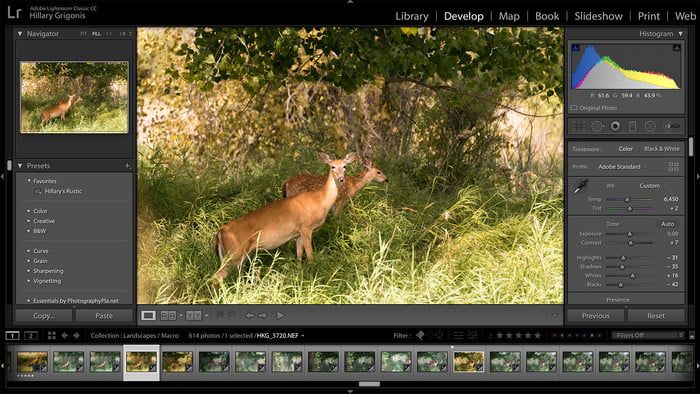700x394 pixels.
Task: Select the Graduated Filter tool
Action: coord(632,126)
